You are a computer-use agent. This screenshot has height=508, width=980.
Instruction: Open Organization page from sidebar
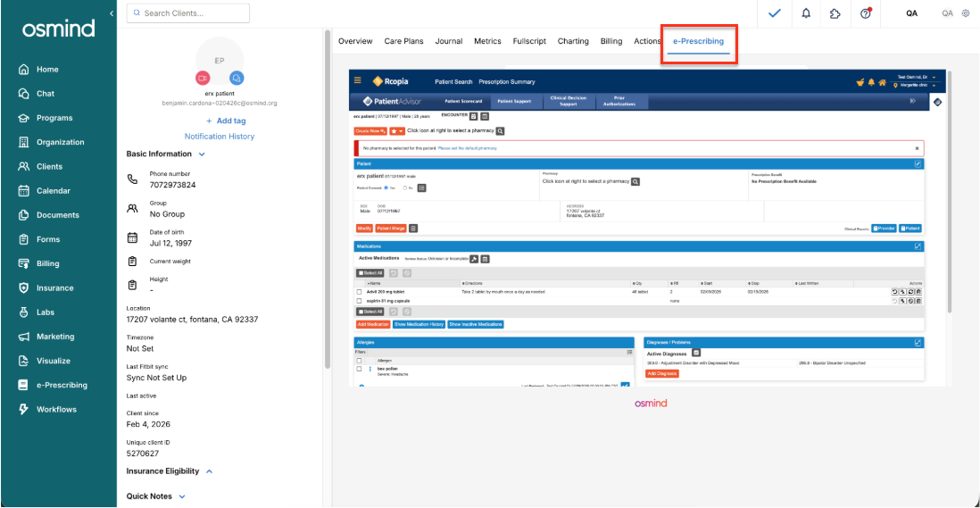tap(51, 143)
